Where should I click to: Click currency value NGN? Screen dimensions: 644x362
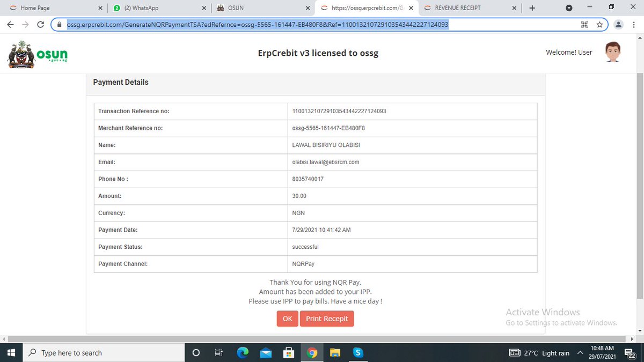click(x=298, y=213)
